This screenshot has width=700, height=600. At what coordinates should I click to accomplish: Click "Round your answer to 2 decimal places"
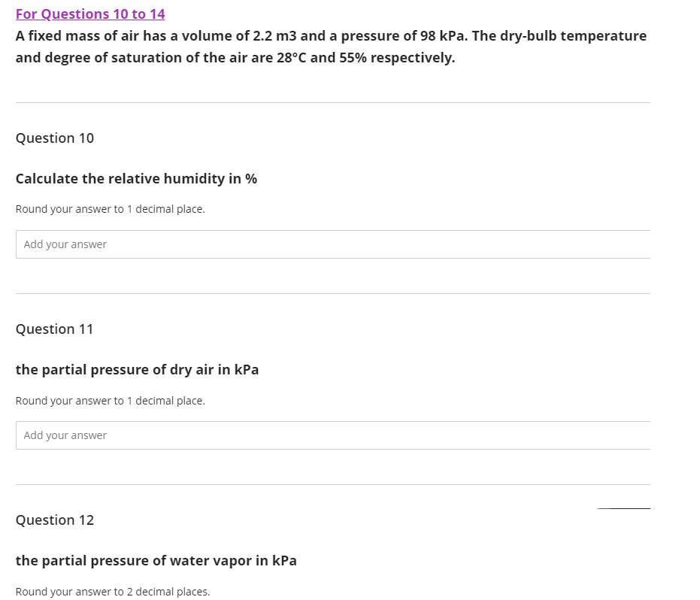tap(113, 592)
